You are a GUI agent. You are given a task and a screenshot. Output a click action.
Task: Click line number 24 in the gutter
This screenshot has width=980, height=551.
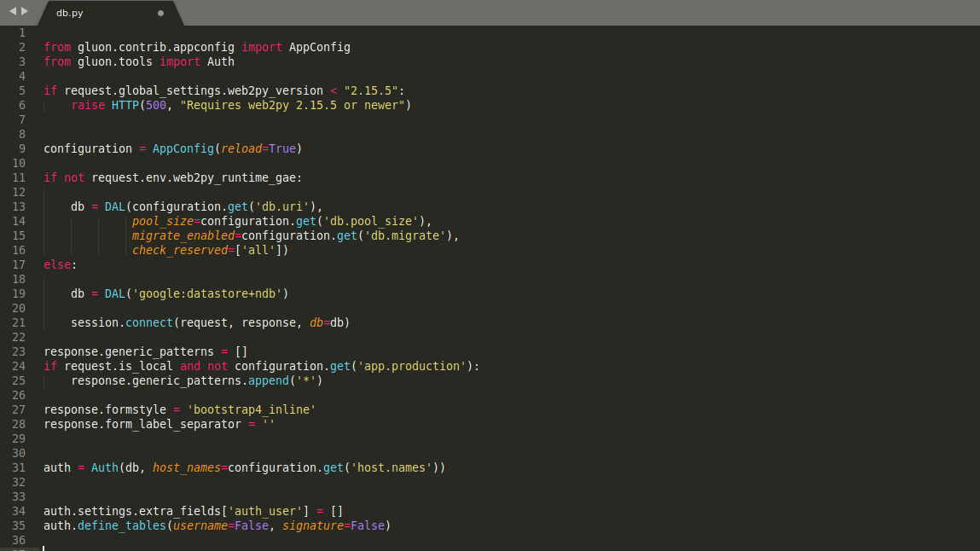(19, 366)
